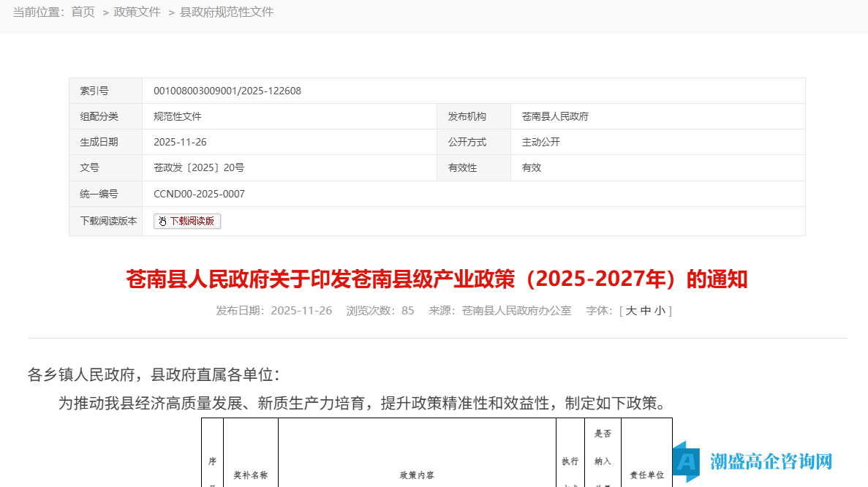Screen dimensions: 868x487
Task: Select the 统一编号 CCND00-2025-0007 entry
Action: click(198, 193)
